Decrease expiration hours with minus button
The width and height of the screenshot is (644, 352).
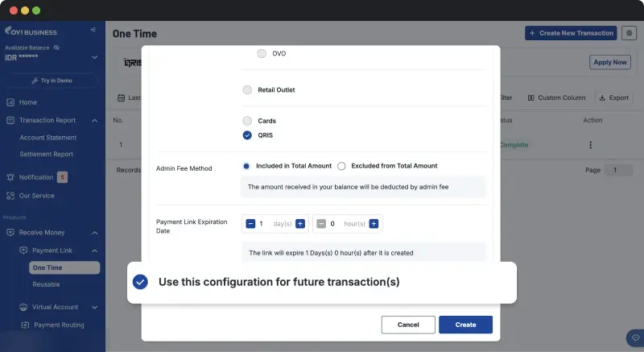point(321,224)
